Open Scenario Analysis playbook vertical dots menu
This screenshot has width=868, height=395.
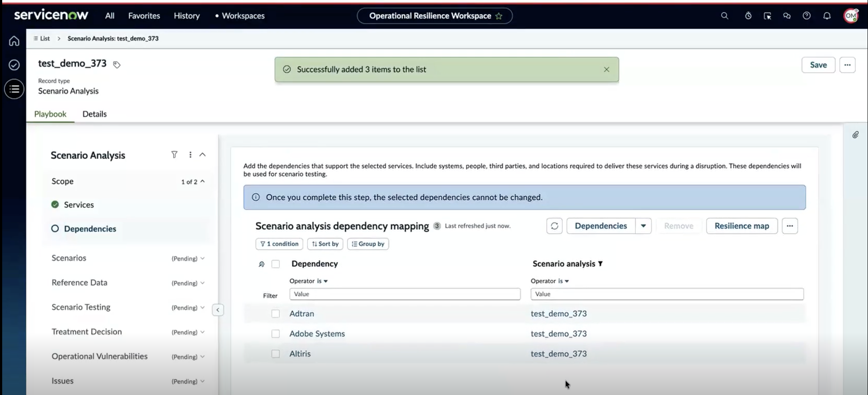[x=190, y=155]
